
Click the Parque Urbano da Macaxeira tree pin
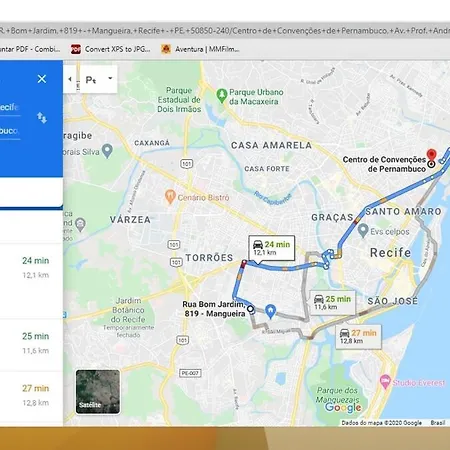click(x=221, y=96)
